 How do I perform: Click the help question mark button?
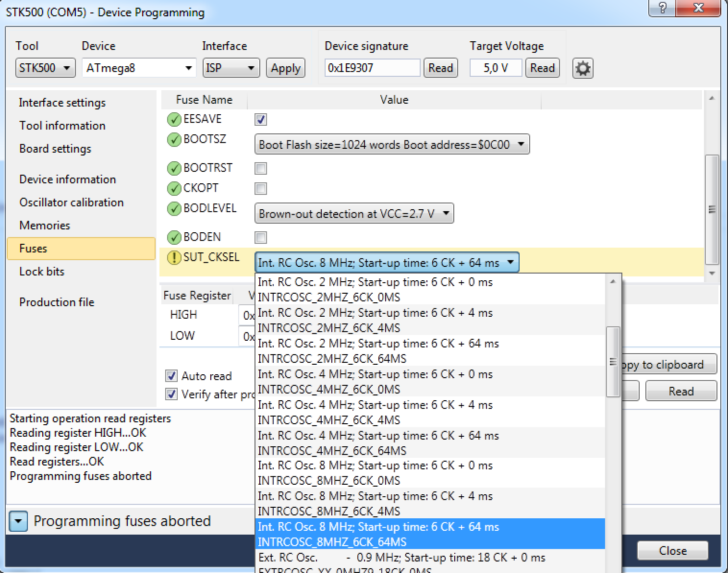(662, 8)
